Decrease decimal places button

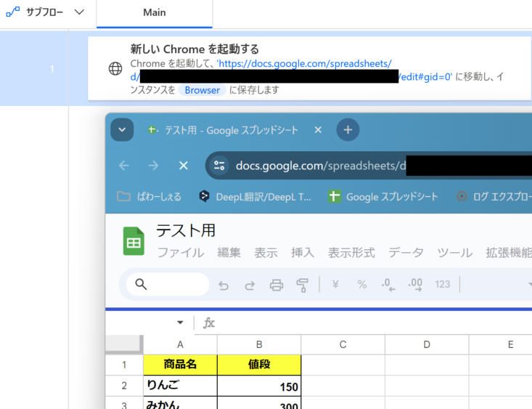click(x=388, y=284)
